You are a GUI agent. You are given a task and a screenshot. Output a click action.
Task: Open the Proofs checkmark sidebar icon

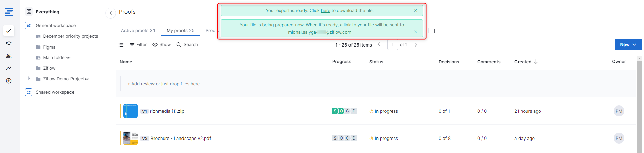click(9, 31)
